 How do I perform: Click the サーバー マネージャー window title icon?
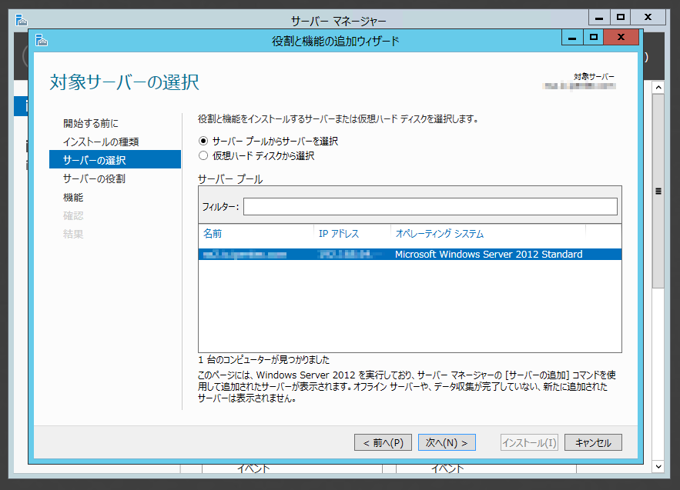(21, 20)
